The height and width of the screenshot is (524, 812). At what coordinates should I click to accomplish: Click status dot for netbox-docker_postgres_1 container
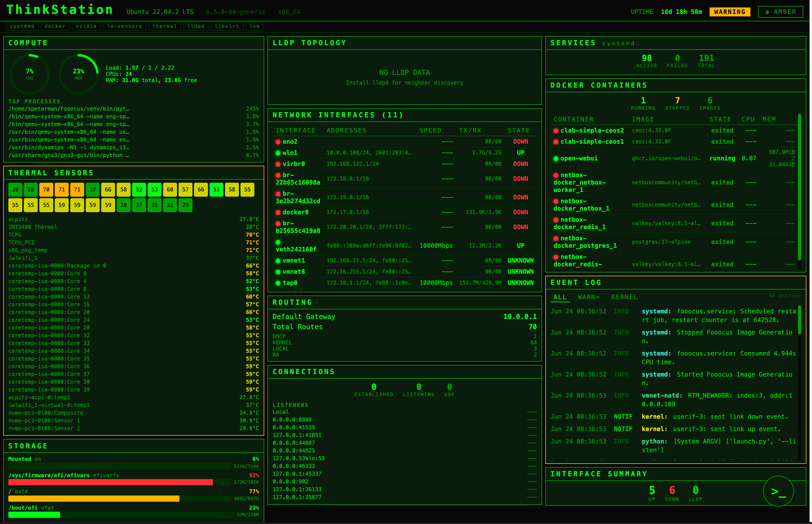click(x=556, y=239)
